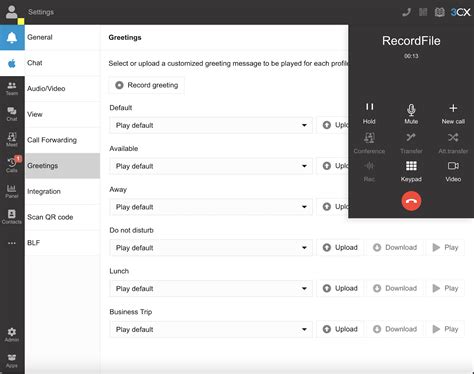Click Conference in the call panel
Image resolution: width=474 pixels, height=374 pixels.
tap(369, 143)
